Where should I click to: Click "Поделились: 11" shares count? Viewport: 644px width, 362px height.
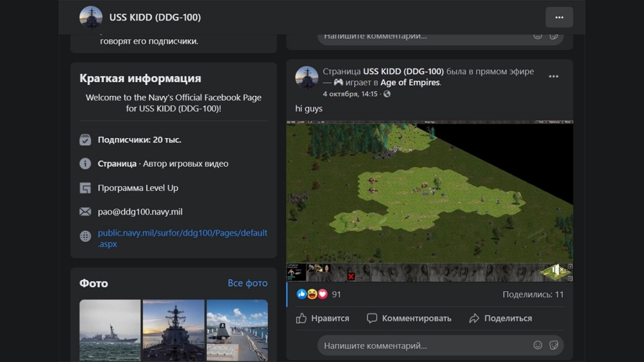coord(533,294)
